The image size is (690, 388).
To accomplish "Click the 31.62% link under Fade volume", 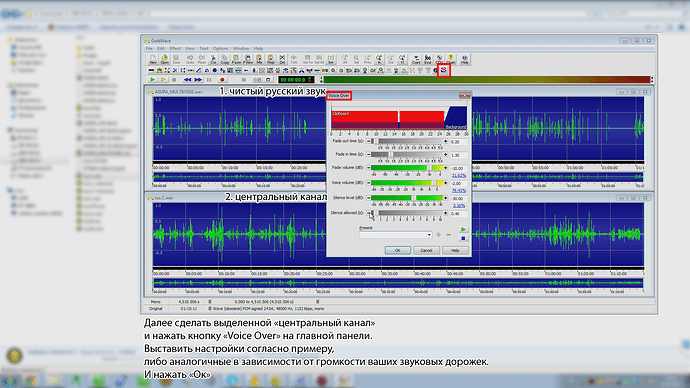I will click(x=459, y=176).
